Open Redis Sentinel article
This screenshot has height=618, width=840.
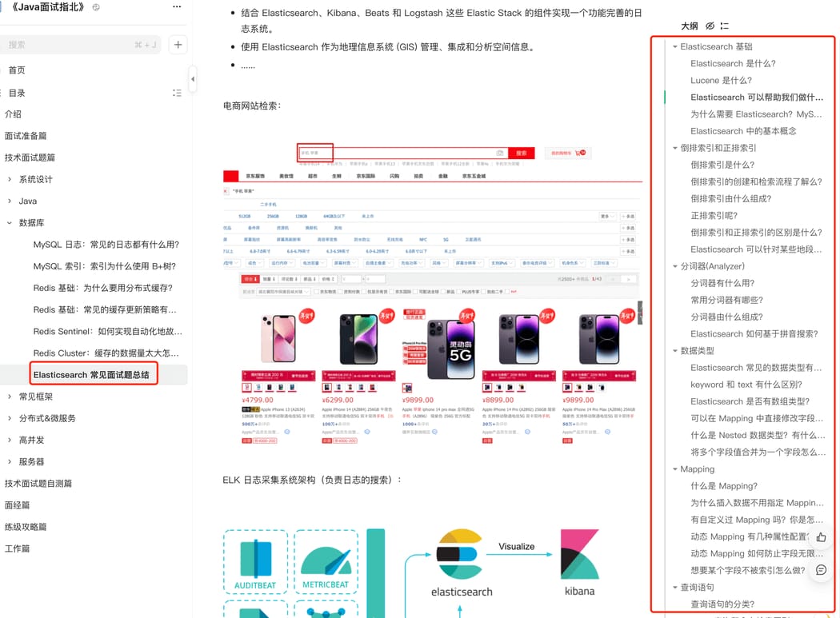(107, 332)
